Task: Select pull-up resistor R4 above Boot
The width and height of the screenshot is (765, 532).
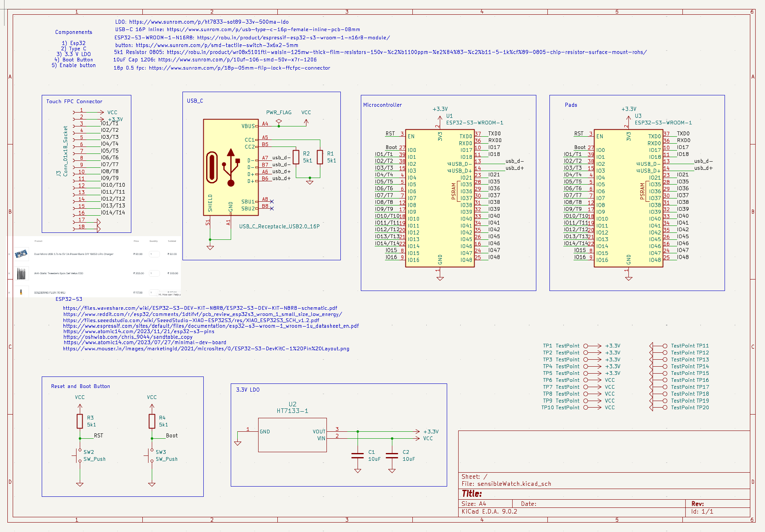Action: tap(152, 421)
